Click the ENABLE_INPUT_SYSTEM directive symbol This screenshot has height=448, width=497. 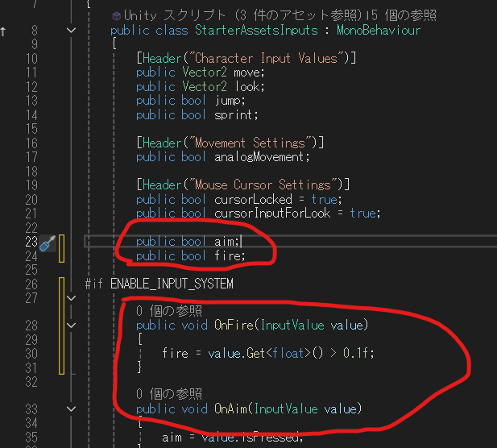[172, 284]
